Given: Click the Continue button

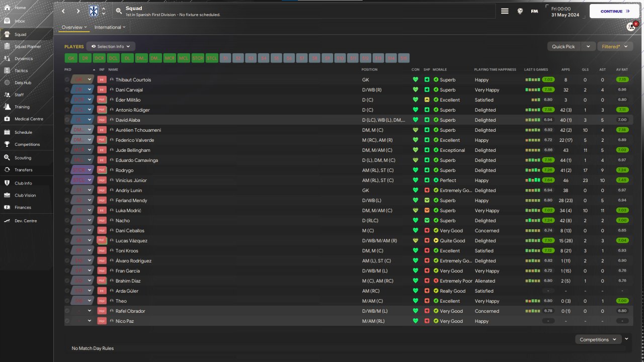Looking at the screenshot, I should coord(614,11).
